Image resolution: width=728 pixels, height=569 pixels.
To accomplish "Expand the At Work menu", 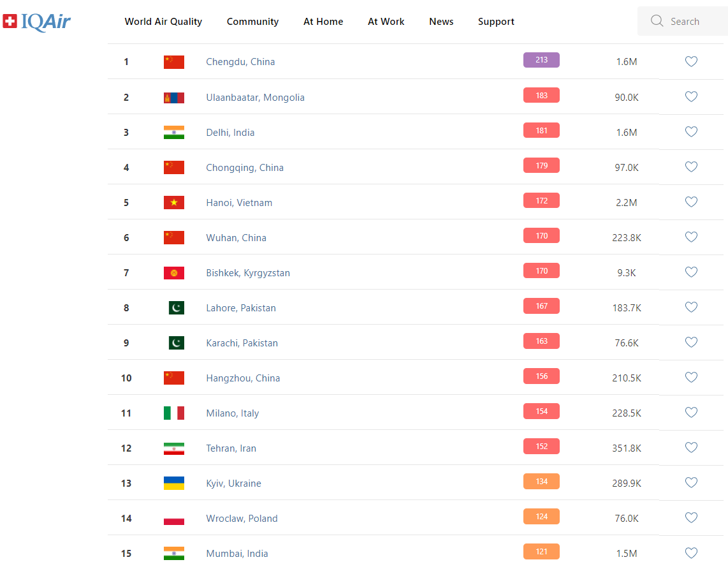I will pyautogui.click(x=386, y=21).
